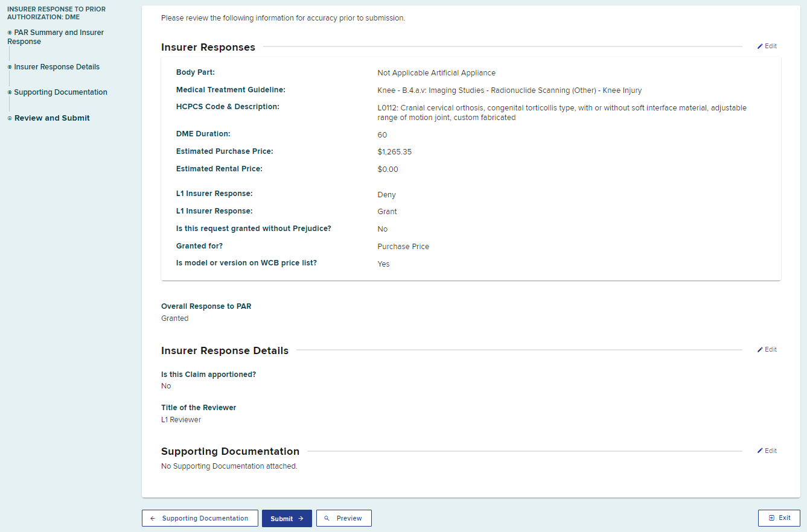807x532 pixels.
Task: Click the pencil icon beside Insurer Responses
Action: [x=760, y=46]
